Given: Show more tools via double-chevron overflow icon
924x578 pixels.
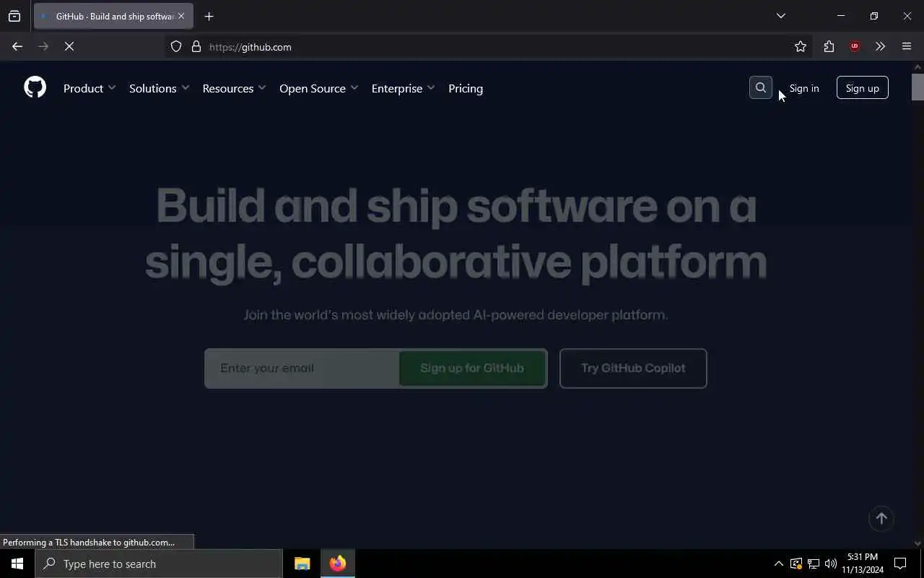Looking at the screenshot, I should pos(880,46).
